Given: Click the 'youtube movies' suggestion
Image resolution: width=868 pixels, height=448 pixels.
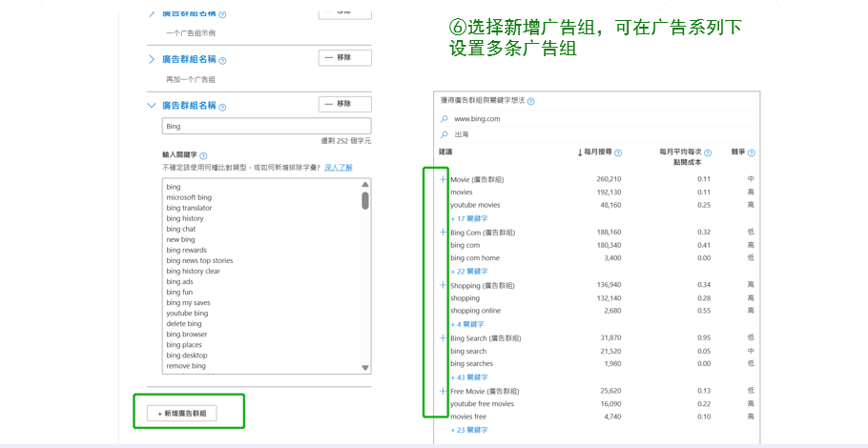Looking at the screenshot, I should pyautogui.click(x=475, y=205).
